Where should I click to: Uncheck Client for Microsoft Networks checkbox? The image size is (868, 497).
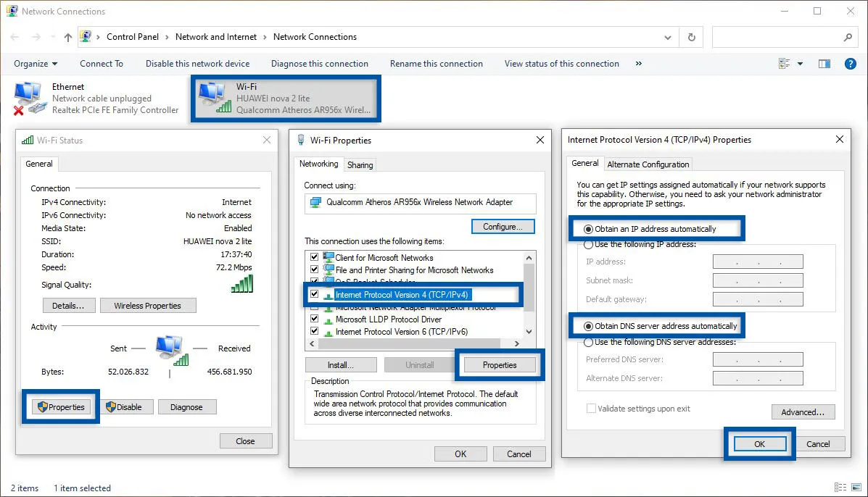click(x=314, y=257)
